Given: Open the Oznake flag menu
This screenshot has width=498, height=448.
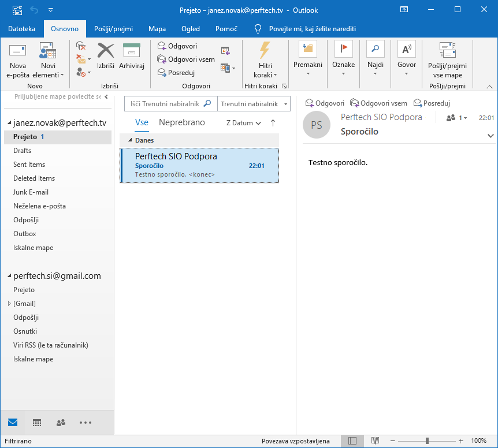Looking at the screenshot, I should point(343,59).
